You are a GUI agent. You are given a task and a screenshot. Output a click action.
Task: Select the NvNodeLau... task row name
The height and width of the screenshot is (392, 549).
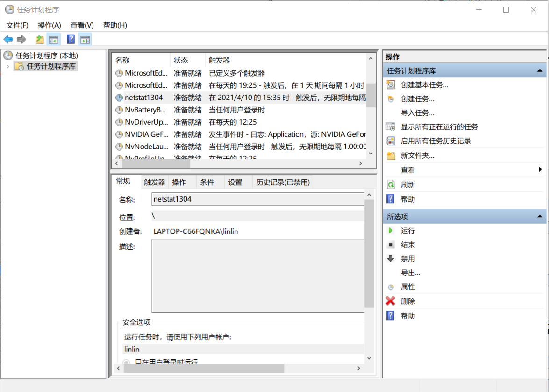coord(146,147)
